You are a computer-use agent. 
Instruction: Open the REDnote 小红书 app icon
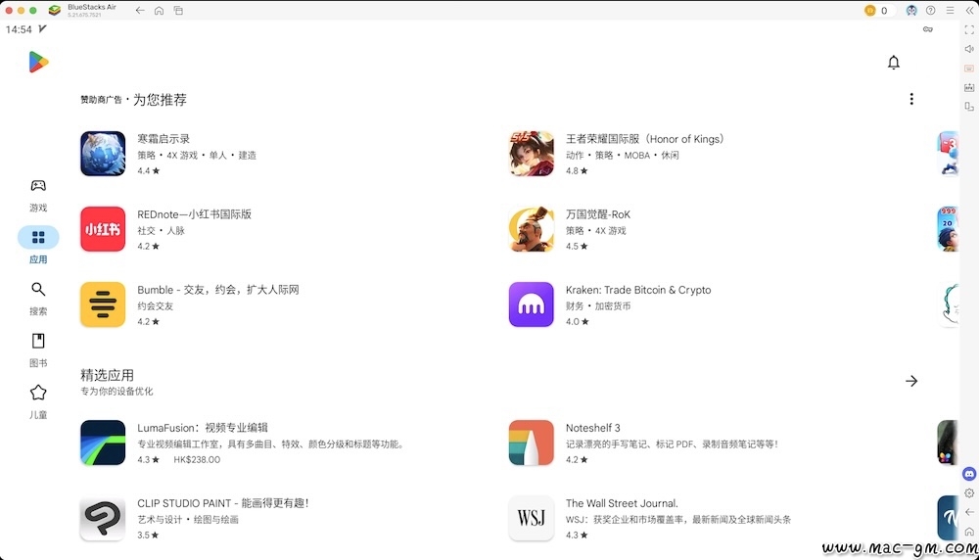pos(103,229)
